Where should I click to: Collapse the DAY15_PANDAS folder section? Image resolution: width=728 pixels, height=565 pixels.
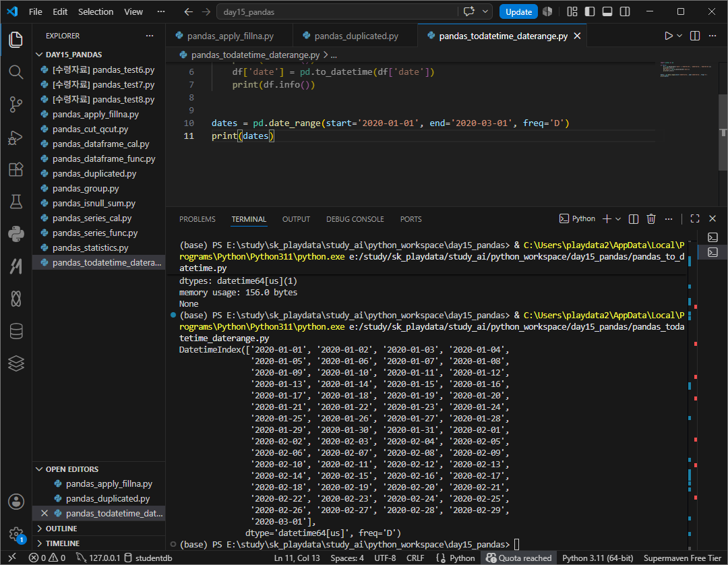73,55
